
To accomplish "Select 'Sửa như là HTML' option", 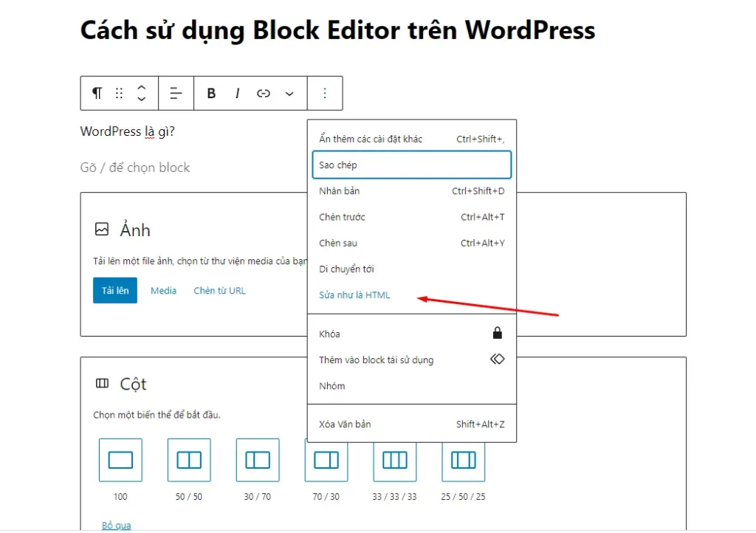I will [x=412, y=295].
